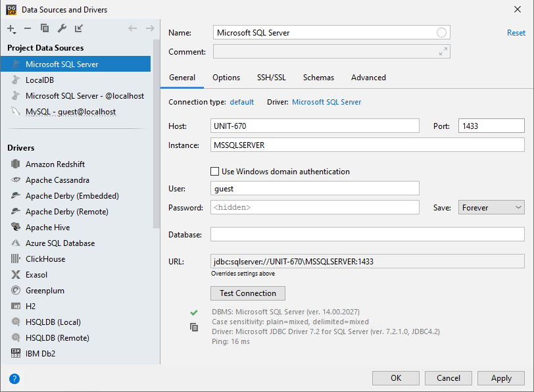Duplicate the selected data source

45,28
